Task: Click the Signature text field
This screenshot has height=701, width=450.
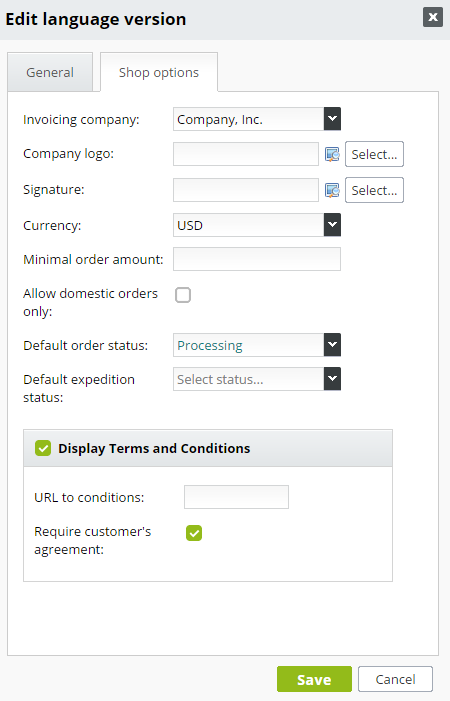Action: (x=246, y=190)
